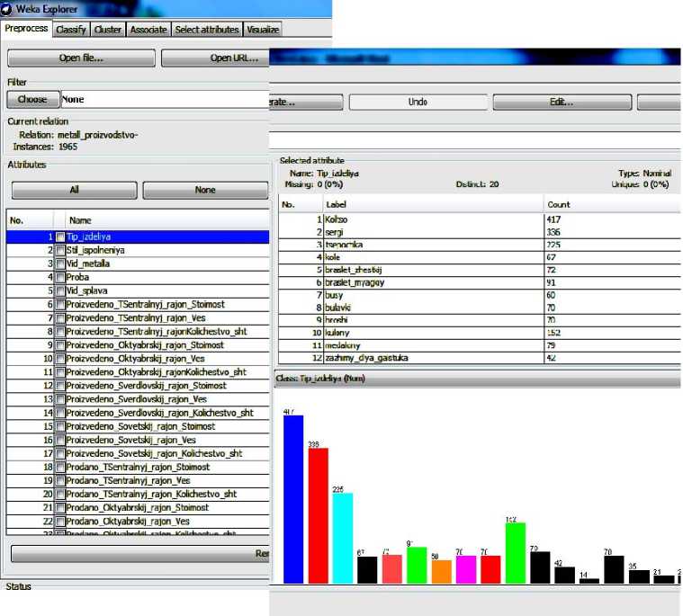The image size is (683, 616).
Task: Click the tall red 336 histogram bar
Action: (x=318, y=516)
